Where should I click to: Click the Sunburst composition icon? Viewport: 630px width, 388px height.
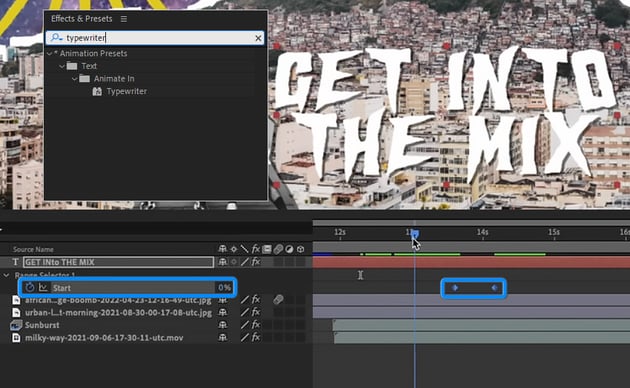(16, 325)
